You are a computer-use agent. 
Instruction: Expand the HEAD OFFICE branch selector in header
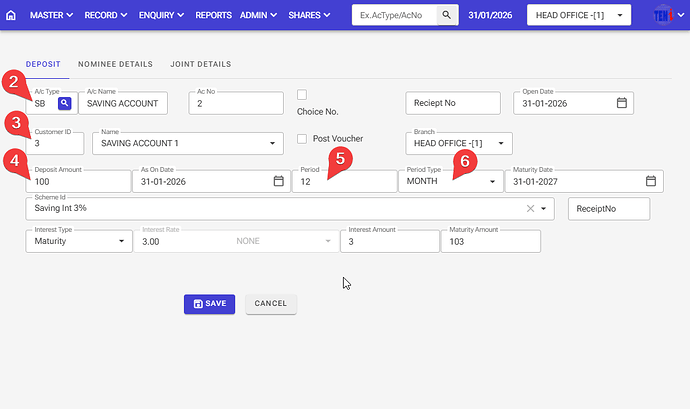point(620,16)
